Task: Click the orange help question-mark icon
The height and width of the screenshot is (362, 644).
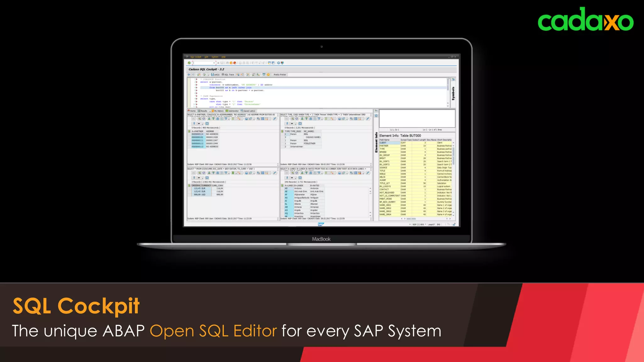Action: pos(268,75)
